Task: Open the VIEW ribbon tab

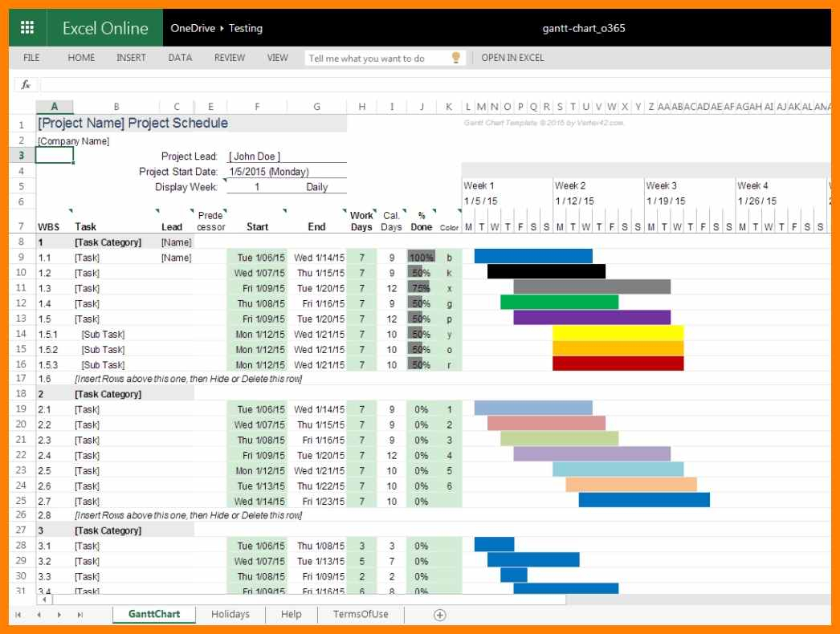Action: [278, 57]
